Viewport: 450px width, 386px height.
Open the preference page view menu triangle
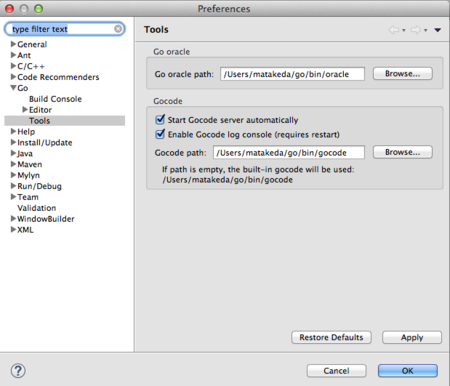point(438,30)
